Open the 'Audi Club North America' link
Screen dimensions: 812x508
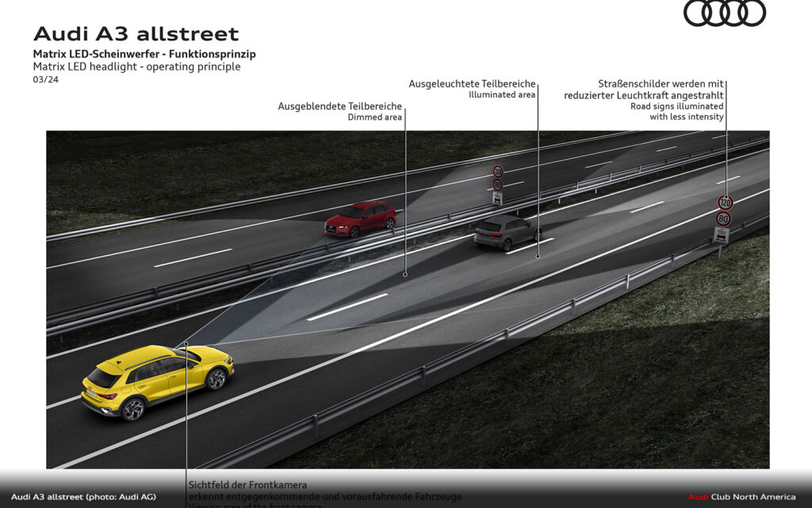pyautogui.click(x=741, y=497)
